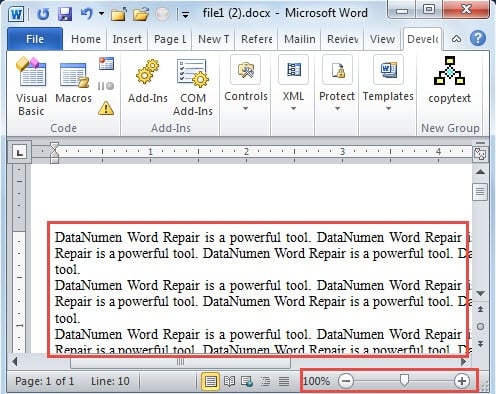Click the greyed-out round toolbar icon
The width and height of the screenshot is (496, 394).
162,14
